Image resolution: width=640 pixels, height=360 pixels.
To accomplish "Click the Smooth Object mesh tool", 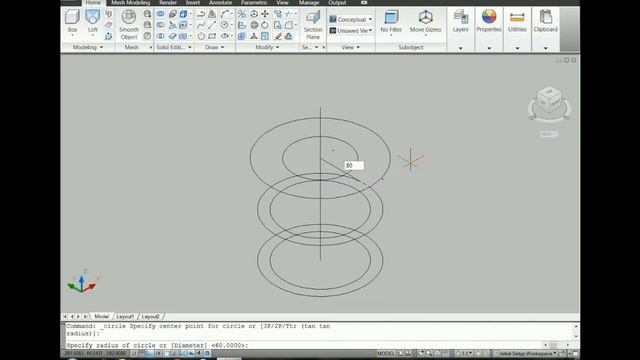I will pos(129,25).
